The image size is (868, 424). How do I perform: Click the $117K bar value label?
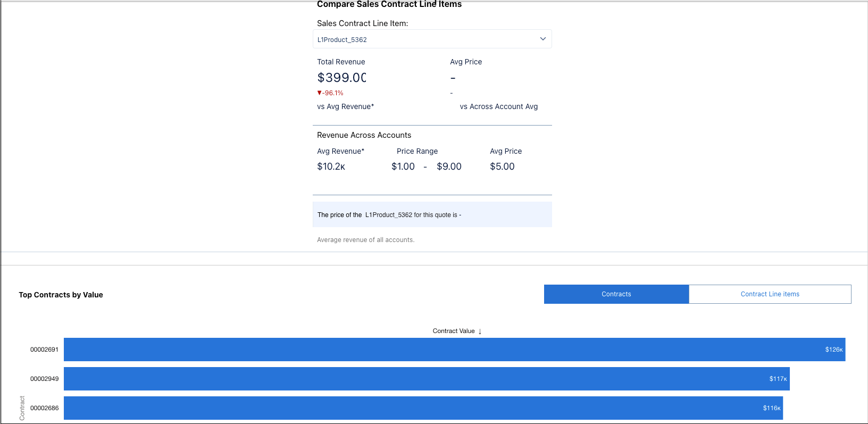click(778, 379)
